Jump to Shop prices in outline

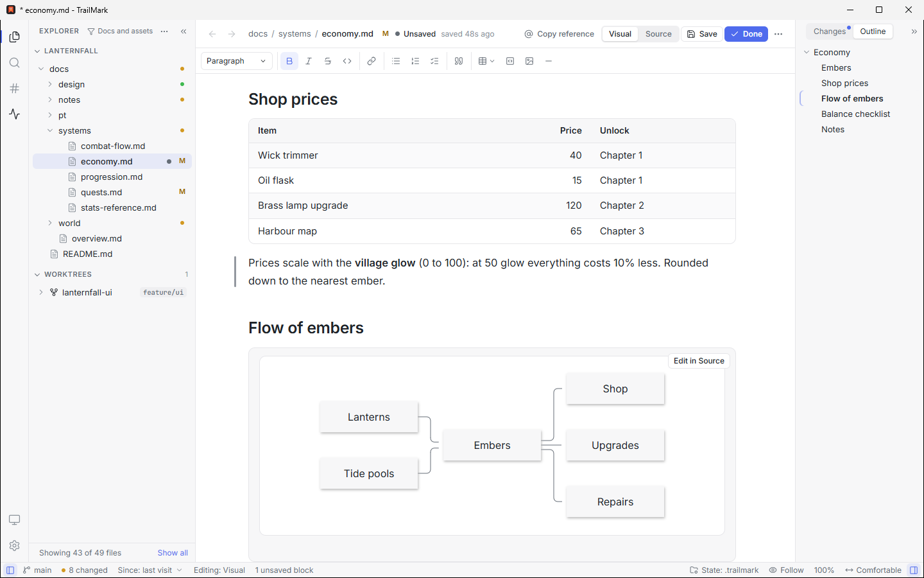point(844,83)
